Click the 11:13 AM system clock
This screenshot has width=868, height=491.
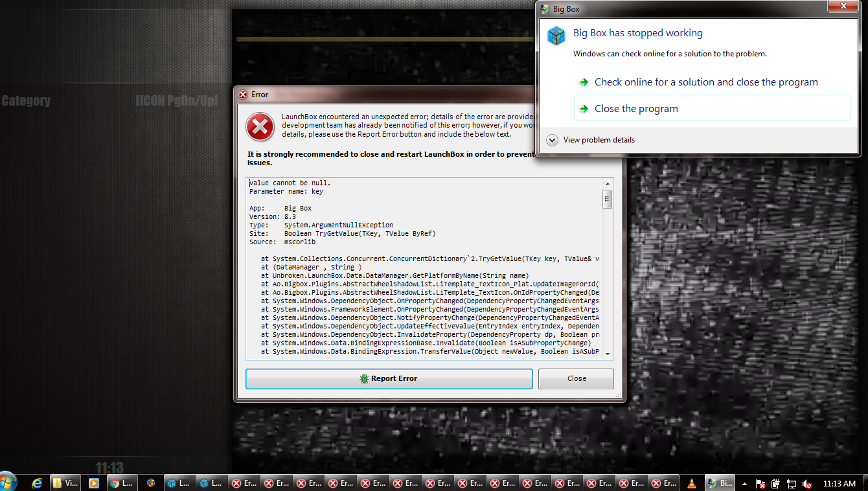(839, 483)
